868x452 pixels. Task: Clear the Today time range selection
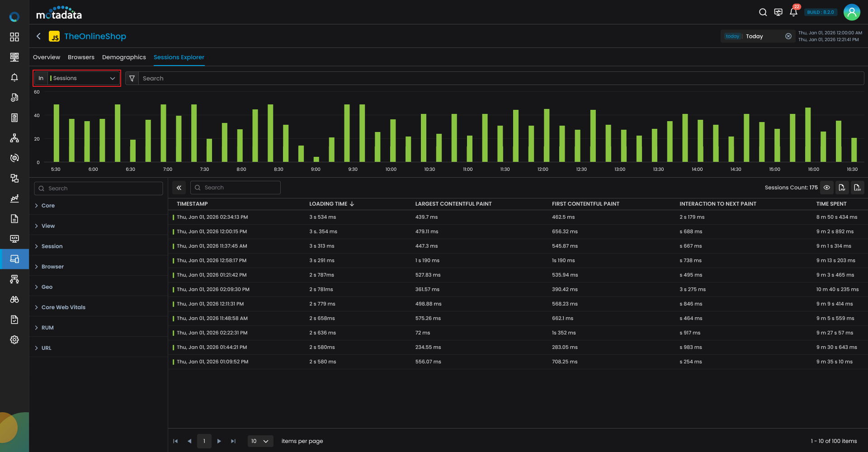788,36
